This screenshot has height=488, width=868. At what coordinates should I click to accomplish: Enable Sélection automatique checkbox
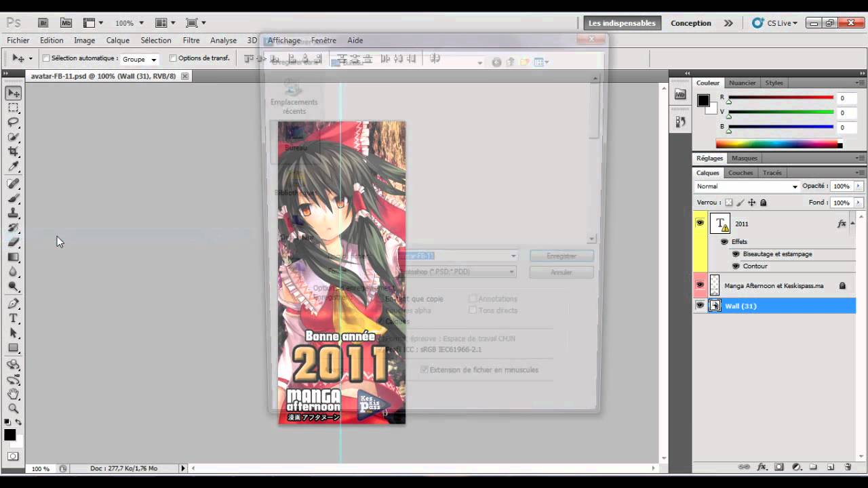[x=46, y=58]
